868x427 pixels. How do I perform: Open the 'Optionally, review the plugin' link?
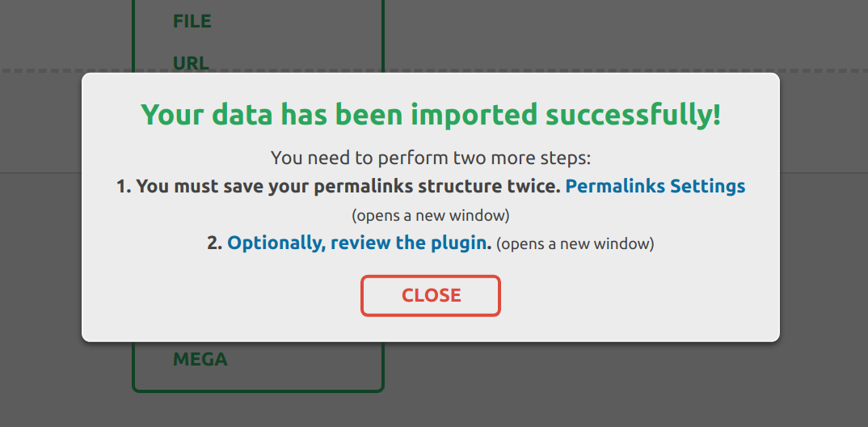[x=359, y=243]
